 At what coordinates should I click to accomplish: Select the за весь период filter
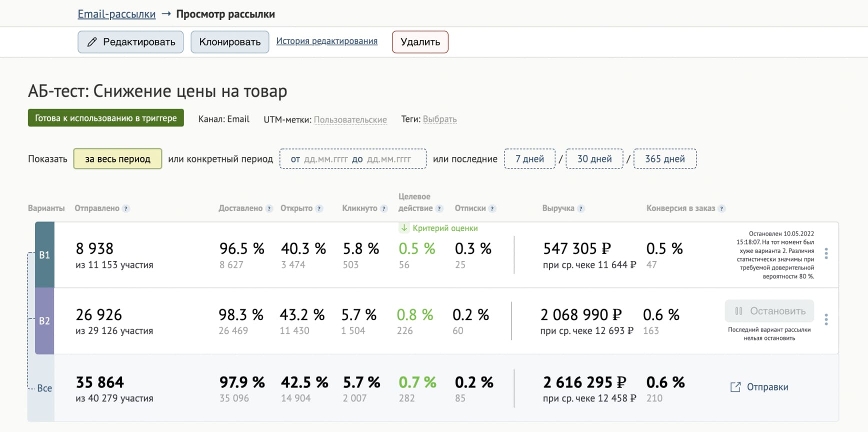(x=117, y=159)
